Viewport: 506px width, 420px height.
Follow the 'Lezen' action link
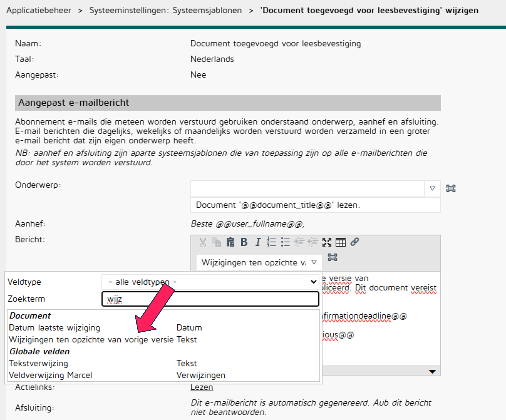coord(202,387)
